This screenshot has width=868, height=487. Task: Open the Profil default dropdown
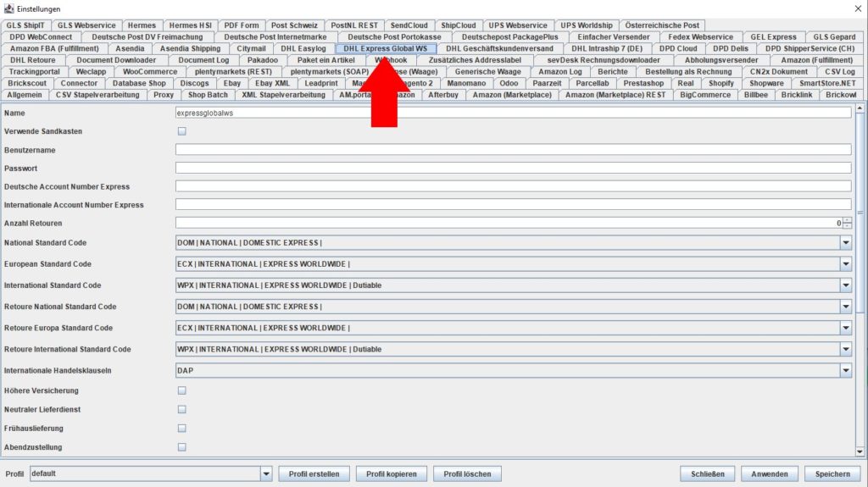265,473
